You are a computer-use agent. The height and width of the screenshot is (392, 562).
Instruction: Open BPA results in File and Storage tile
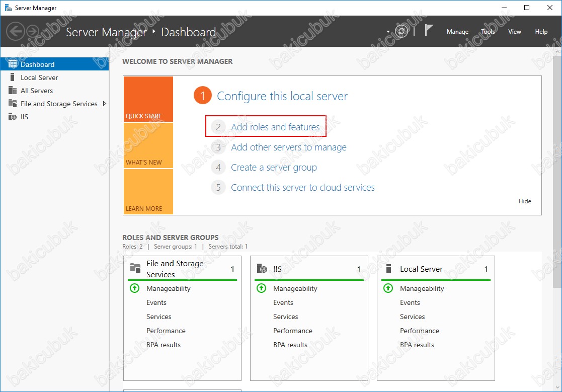pos(164,345)
